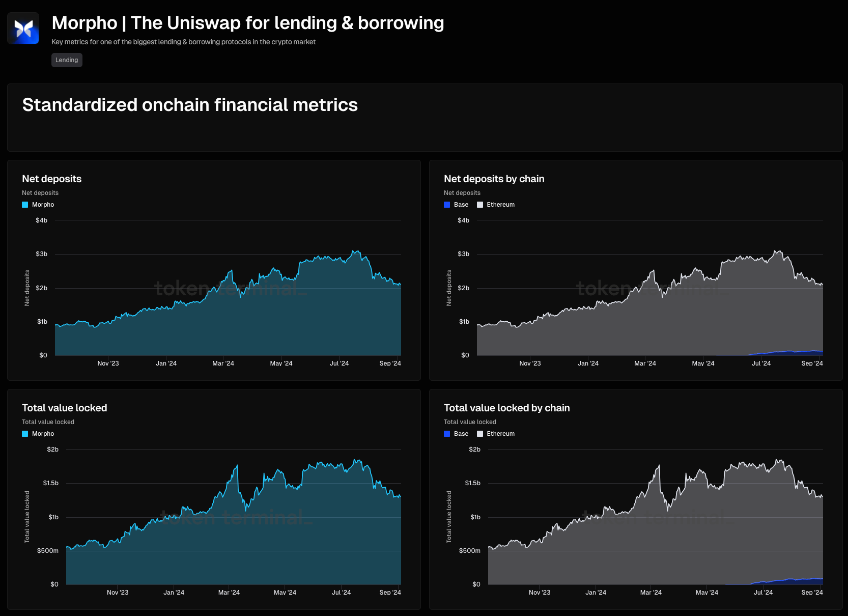This screenshot has height=616, width=848.
Task: Click the key metrics description subtitle
Action: point(183,42)
